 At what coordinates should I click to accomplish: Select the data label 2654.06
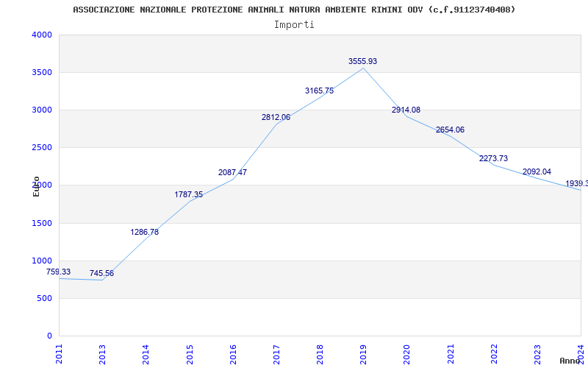click(450, 130)
